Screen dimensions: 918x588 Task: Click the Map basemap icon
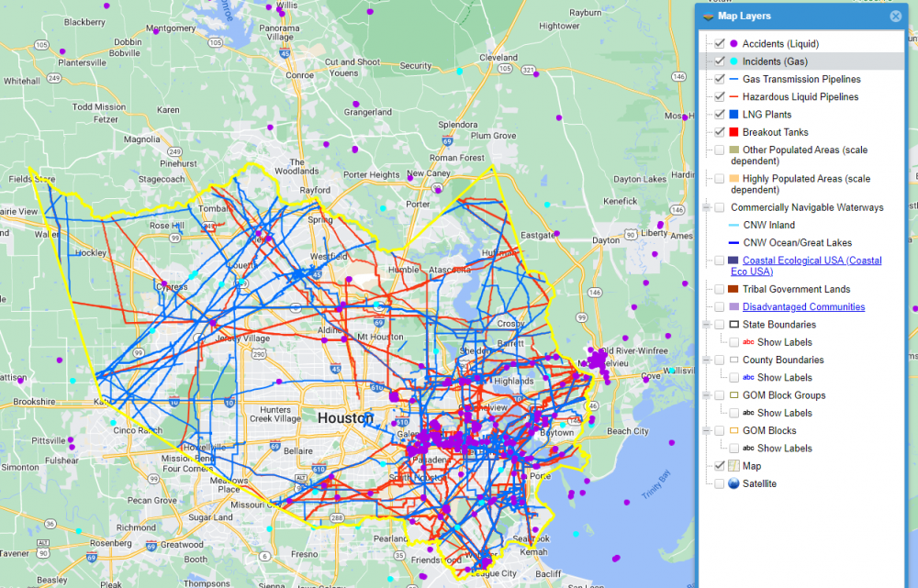pyautogui.click(x=733, y=466)
